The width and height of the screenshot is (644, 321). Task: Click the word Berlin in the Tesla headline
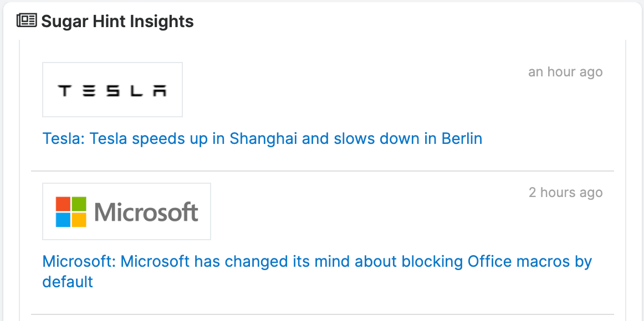coord(461,138)
